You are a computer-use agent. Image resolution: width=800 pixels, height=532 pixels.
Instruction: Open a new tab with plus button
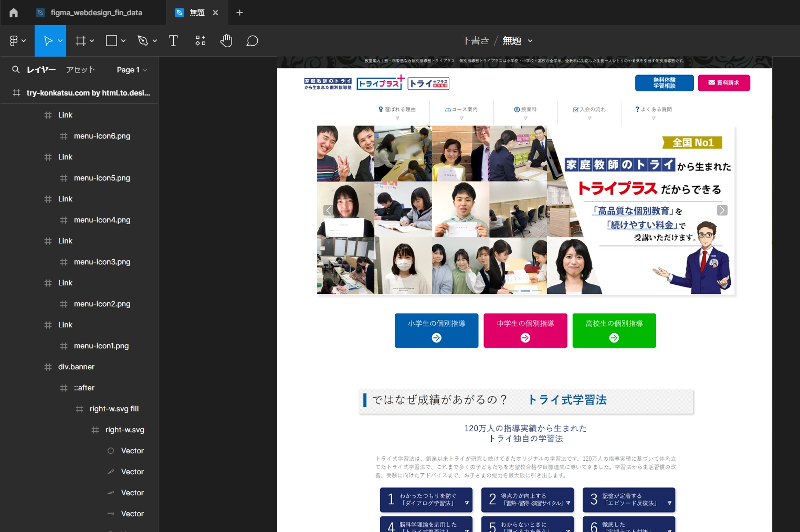pos(239,13)
